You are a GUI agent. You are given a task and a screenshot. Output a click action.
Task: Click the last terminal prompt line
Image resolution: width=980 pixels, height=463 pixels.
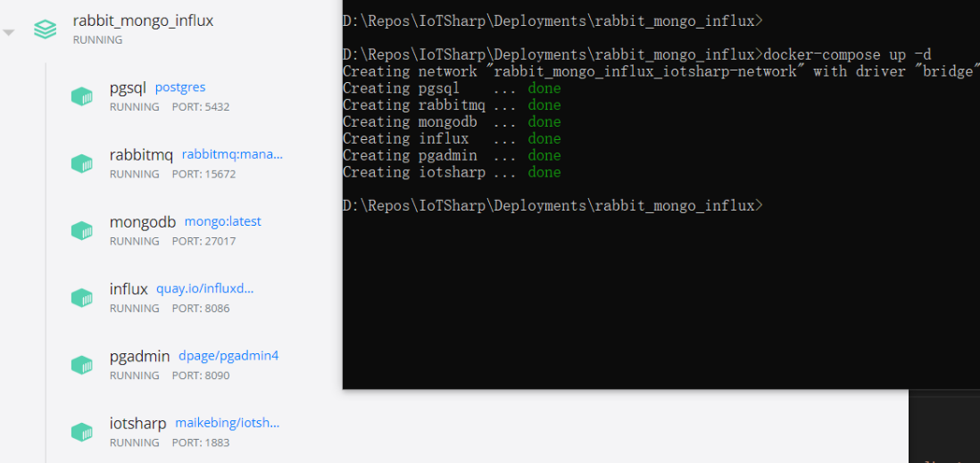(552, 205)
